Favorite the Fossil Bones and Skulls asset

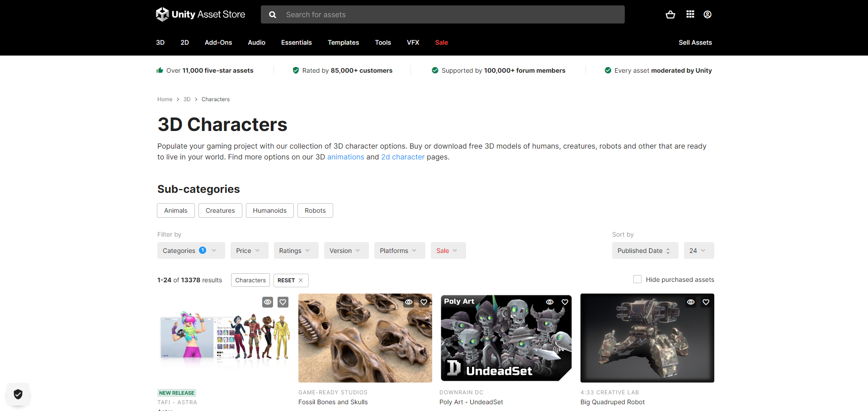pyautogui.click(x=424, y=302)
